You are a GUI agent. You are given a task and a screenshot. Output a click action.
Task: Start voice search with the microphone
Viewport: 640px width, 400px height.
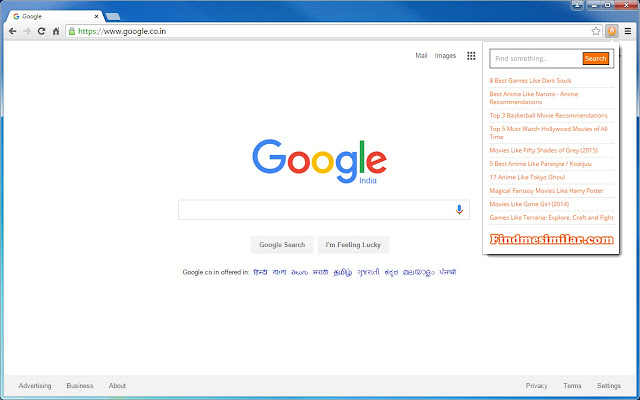point(459,210)
